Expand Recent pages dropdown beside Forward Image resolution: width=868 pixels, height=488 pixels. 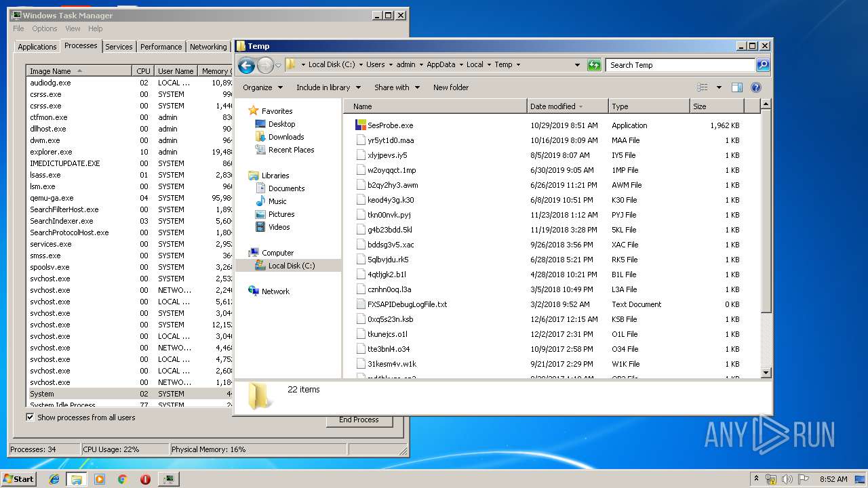click(278, 66)
